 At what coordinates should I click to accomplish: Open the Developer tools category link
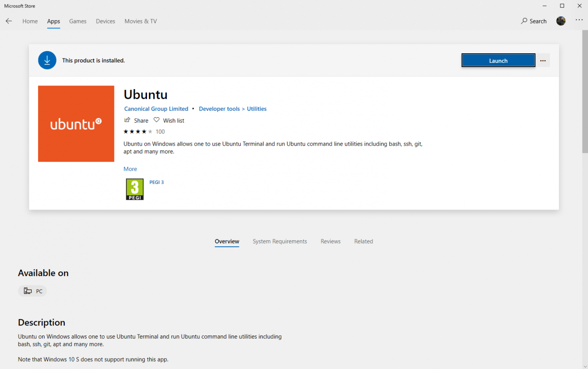pos(219,109)
